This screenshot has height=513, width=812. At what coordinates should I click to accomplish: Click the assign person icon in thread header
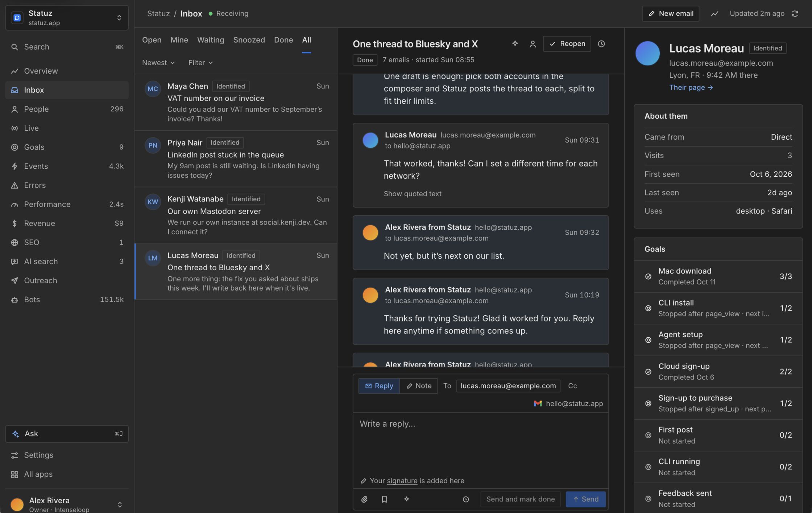(x=533, y=44)
